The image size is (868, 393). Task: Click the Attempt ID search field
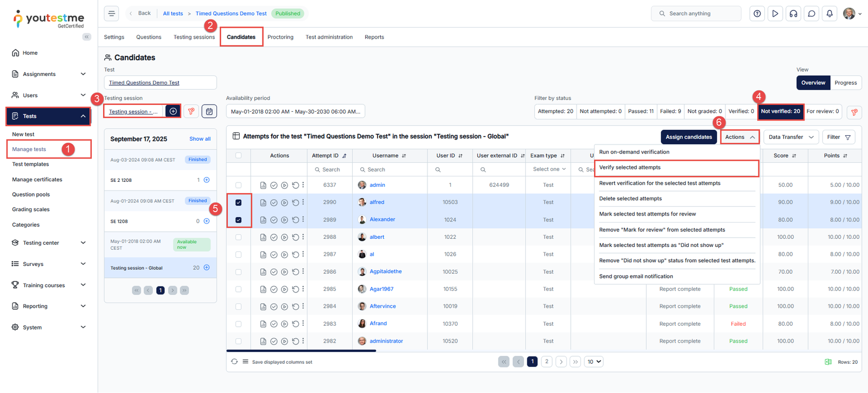[331, 170]
